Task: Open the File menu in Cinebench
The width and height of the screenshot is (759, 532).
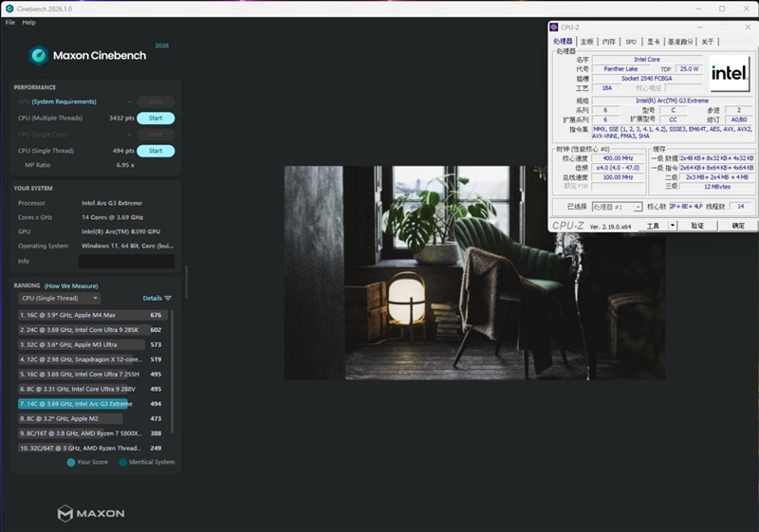Action: (x=10, y=22)
